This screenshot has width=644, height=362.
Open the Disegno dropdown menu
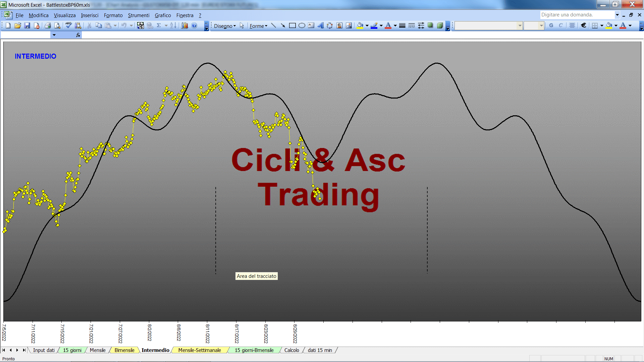[x=225, y=26]
